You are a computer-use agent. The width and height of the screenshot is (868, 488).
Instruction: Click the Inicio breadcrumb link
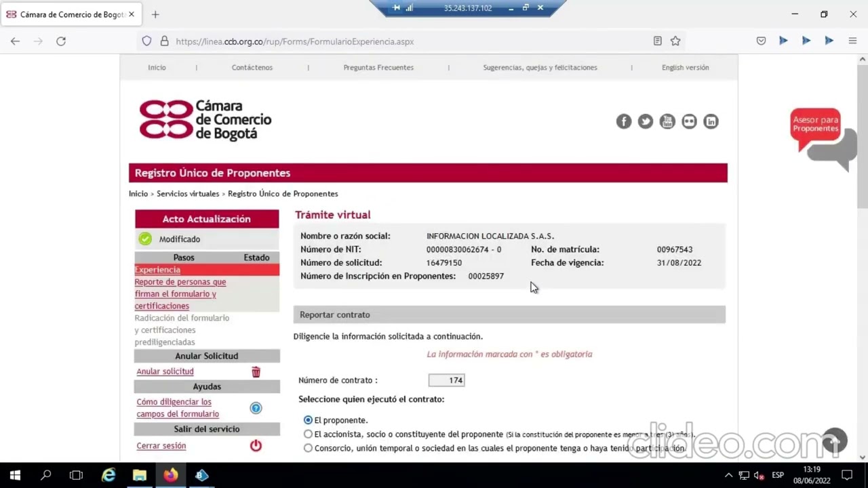[138, 194]
